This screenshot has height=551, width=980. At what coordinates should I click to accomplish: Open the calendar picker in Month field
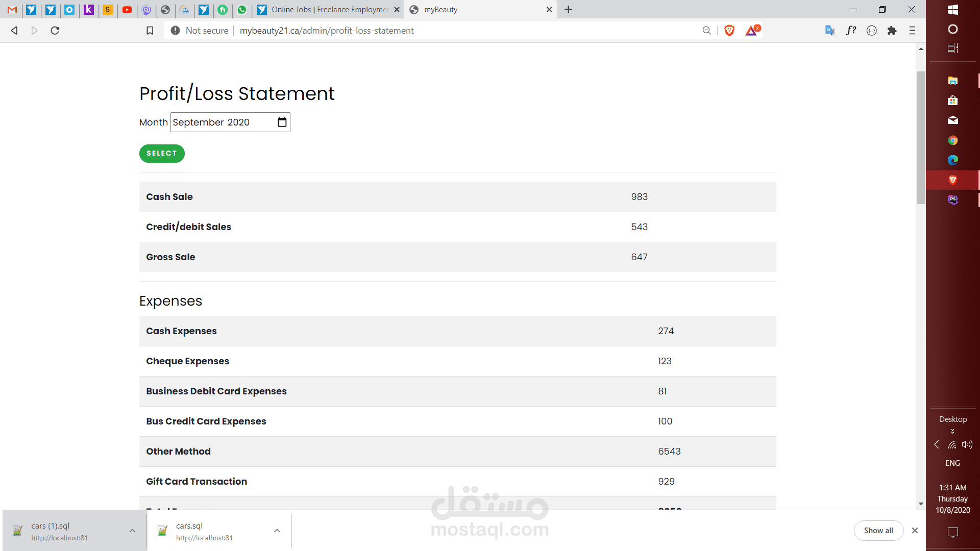[282, 122]
